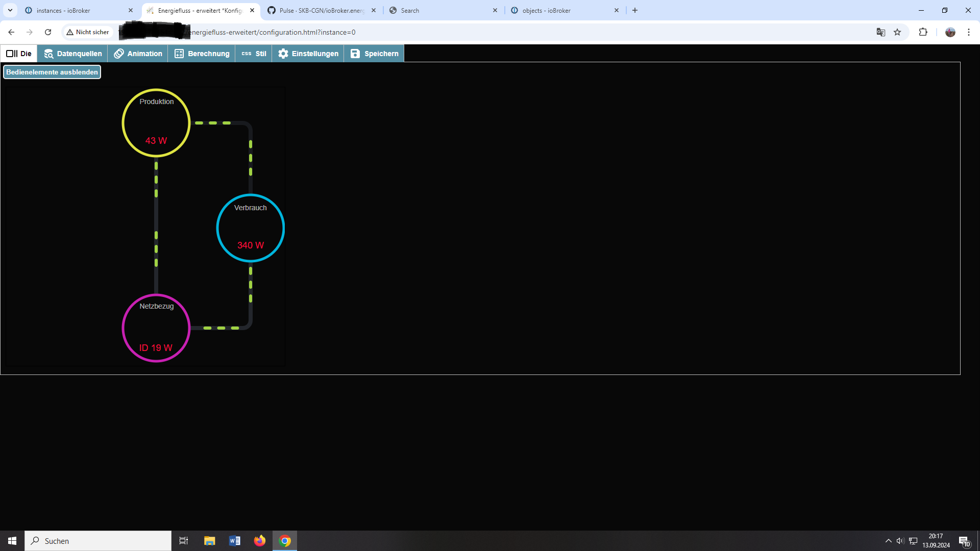This screenshot has height=551, width=980.
Task: Open the Einstellungen gear tab
Action: click(308, 54)
